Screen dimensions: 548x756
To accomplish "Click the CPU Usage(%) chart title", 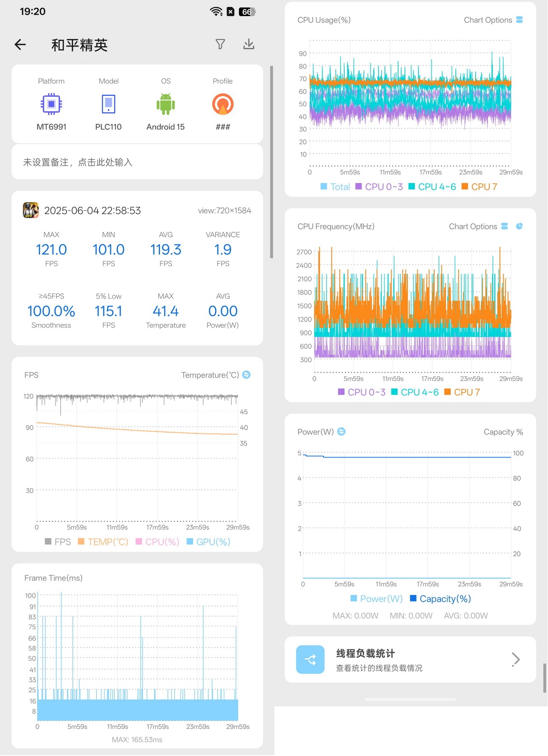I will pos(324,20).
